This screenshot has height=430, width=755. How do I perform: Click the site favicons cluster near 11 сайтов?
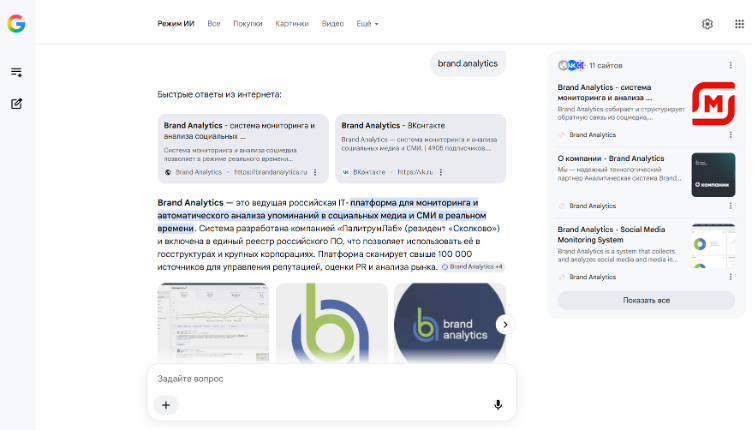pos(571,65)
